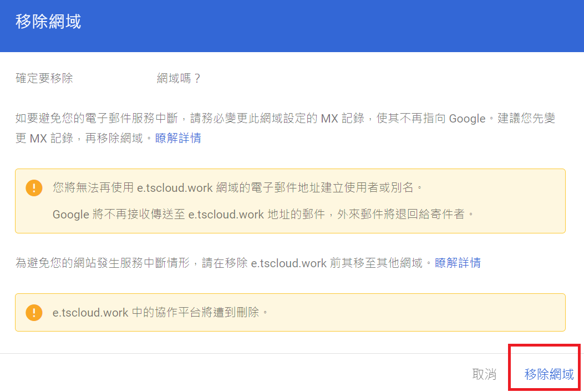
Task: Click warning icon in the email address notice
Action: [x=34, y=188]
